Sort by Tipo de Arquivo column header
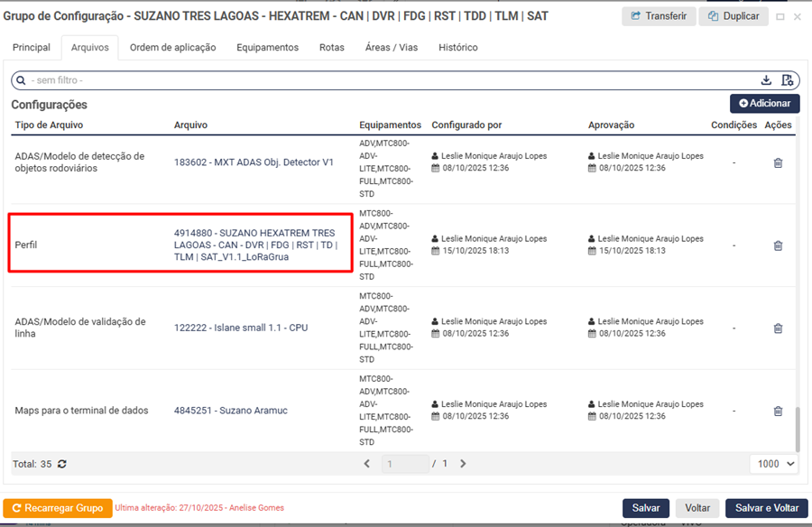 (50, 125)
